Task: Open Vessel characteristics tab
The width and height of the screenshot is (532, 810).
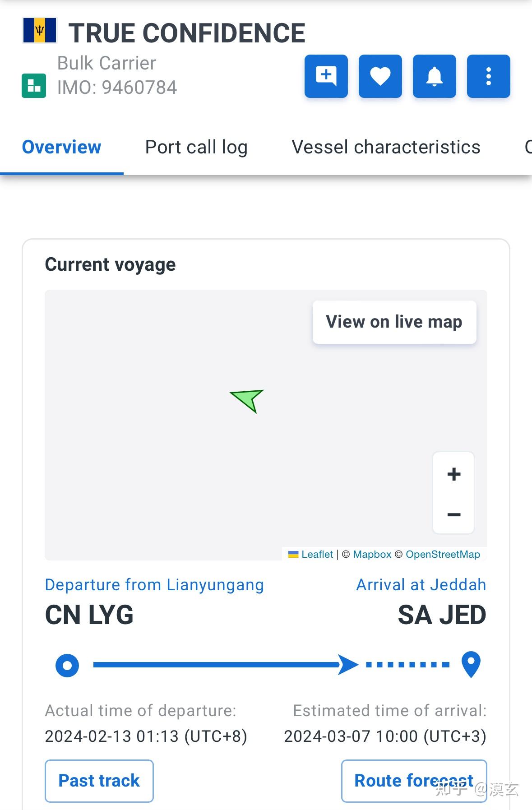Action: coord(386,147)
